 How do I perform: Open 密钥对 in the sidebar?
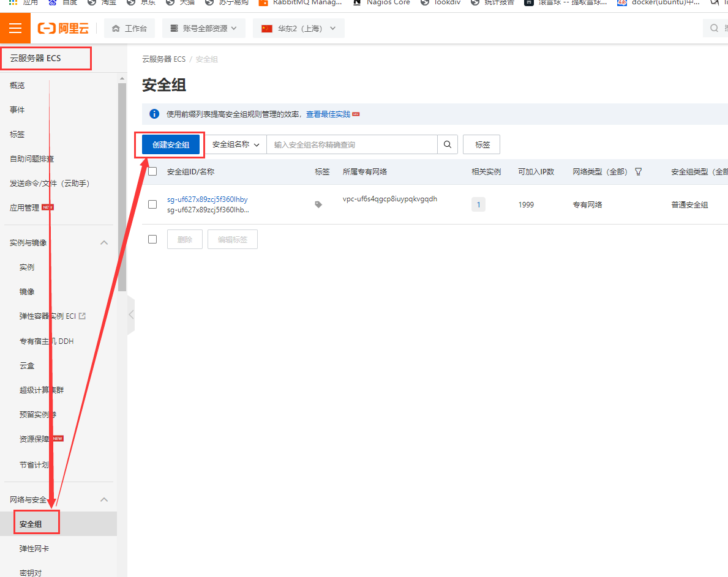click(31, 573)
